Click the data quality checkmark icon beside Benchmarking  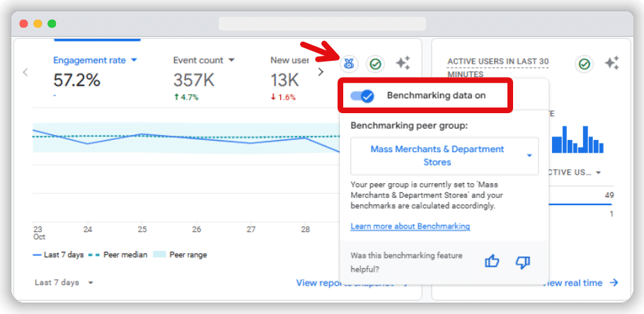click(375, 64)
